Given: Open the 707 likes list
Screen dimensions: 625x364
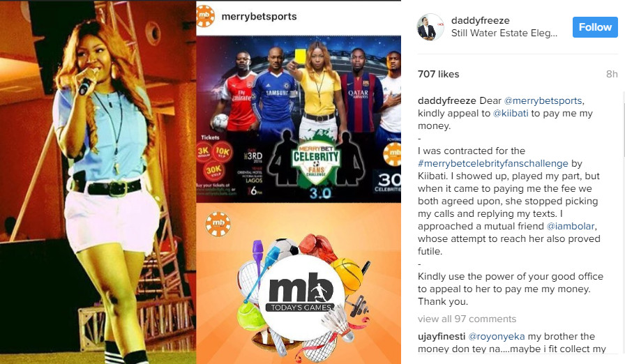Looking at the screenshot, I should [x=439, y=74].
